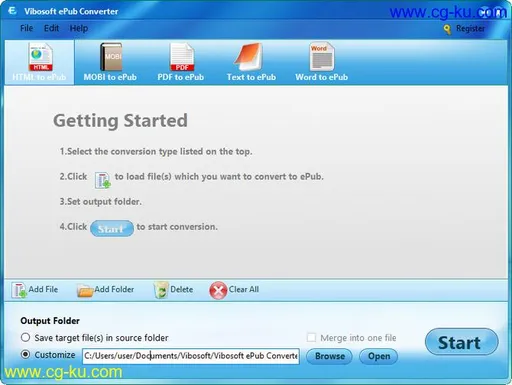This screenshot has height=385, width=512.
Task: Select the HTML to ePub conversion icon
Action: pyautogui.click(x=40, y=57)
